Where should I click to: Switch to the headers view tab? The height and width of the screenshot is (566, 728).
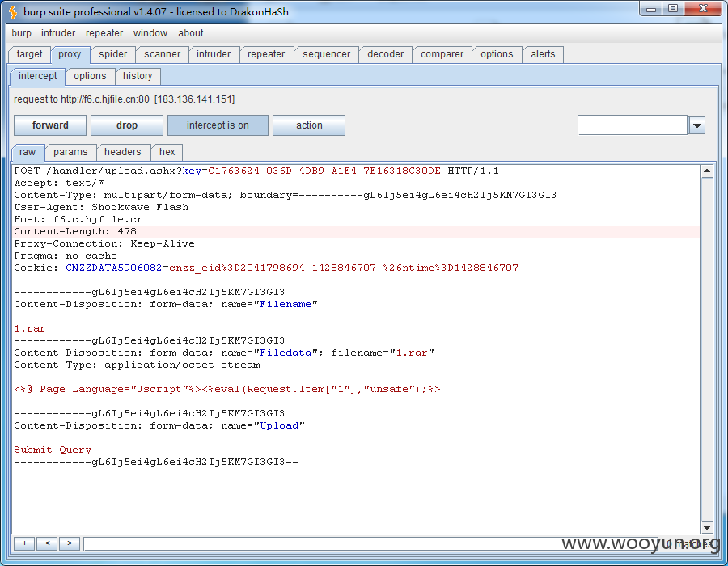(x=123, y=152)
